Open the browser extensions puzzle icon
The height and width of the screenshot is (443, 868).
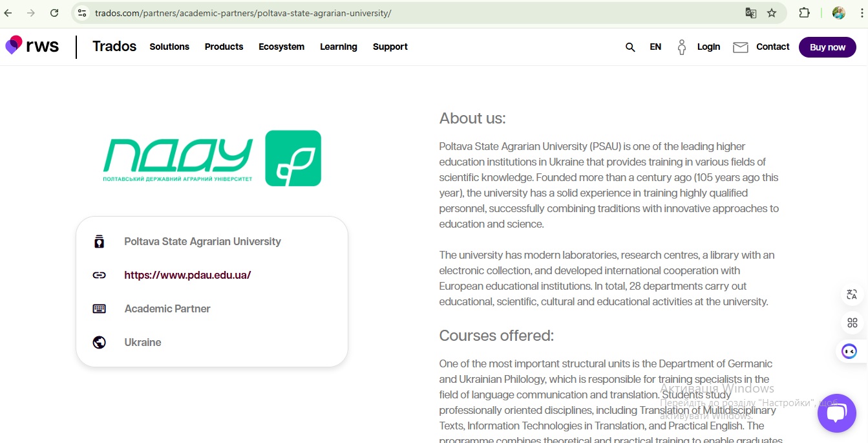tap(805, 13)
